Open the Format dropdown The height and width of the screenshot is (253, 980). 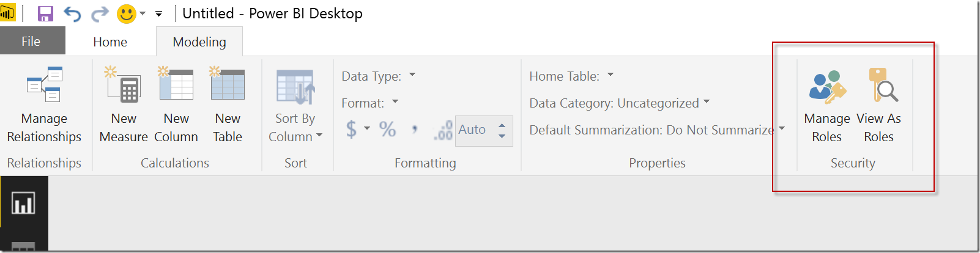point(370,103)
